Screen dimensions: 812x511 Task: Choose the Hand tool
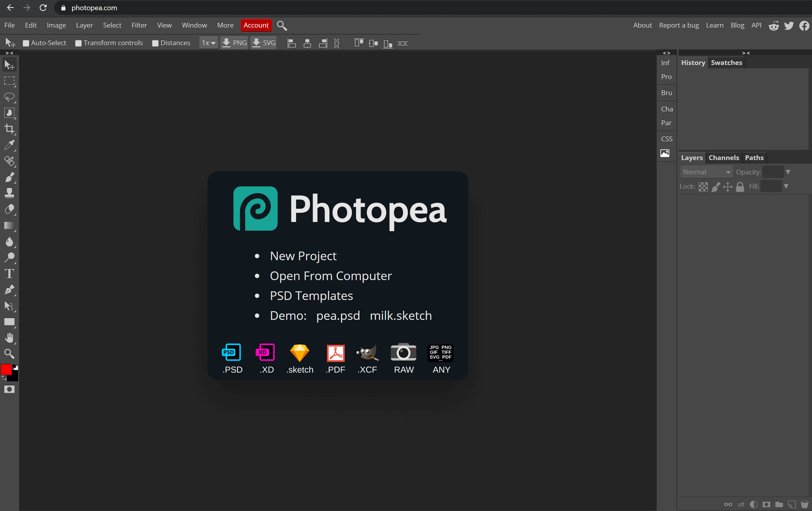pyautogui.click(x=9, y=337)
